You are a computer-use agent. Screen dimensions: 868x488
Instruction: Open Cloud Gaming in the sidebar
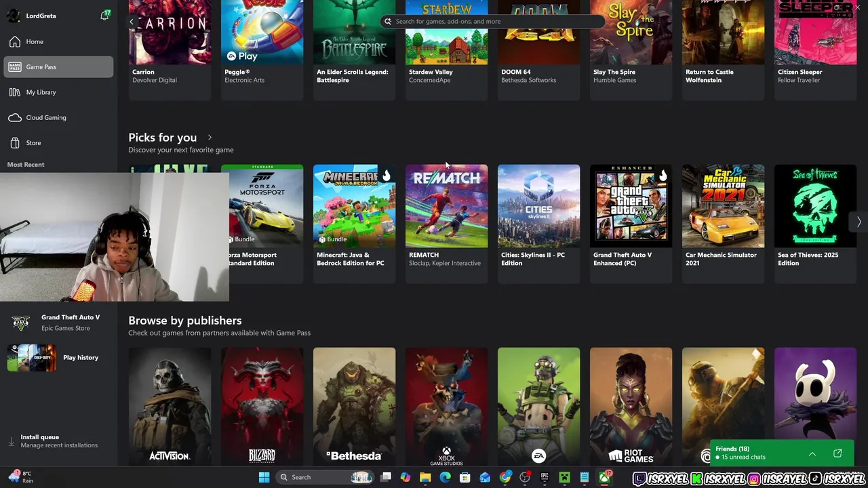point(58,117)
